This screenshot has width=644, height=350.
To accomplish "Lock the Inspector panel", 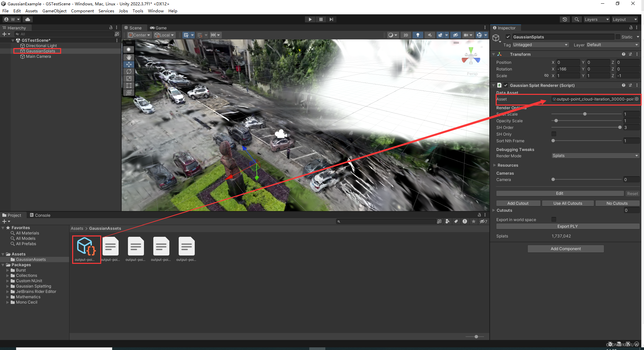I will point(631,28).
